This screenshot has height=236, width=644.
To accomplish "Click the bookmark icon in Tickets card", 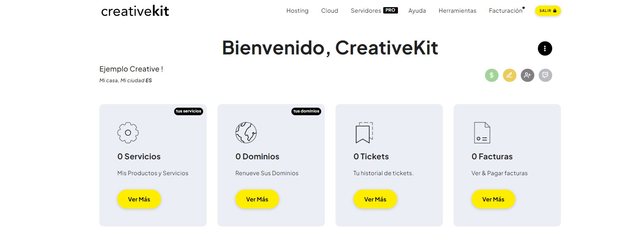I will click(x=364, y=133).
